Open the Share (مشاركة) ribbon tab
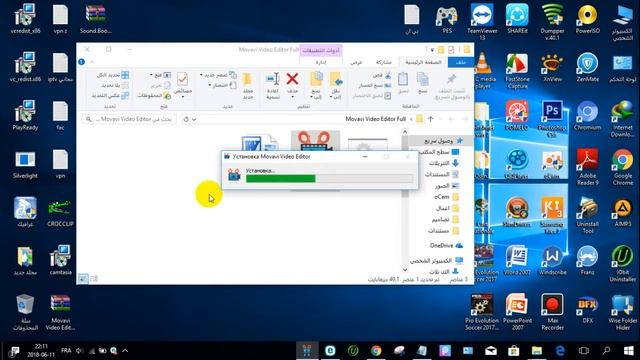This screenshot has width=640, height=360. tap(383, 62)
